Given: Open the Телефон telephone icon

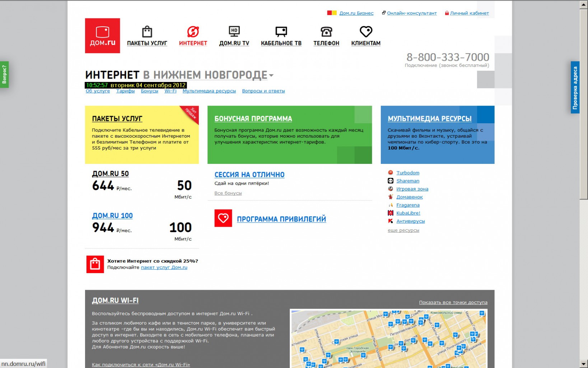Looking at the screenshot, I should pos(326,32).
